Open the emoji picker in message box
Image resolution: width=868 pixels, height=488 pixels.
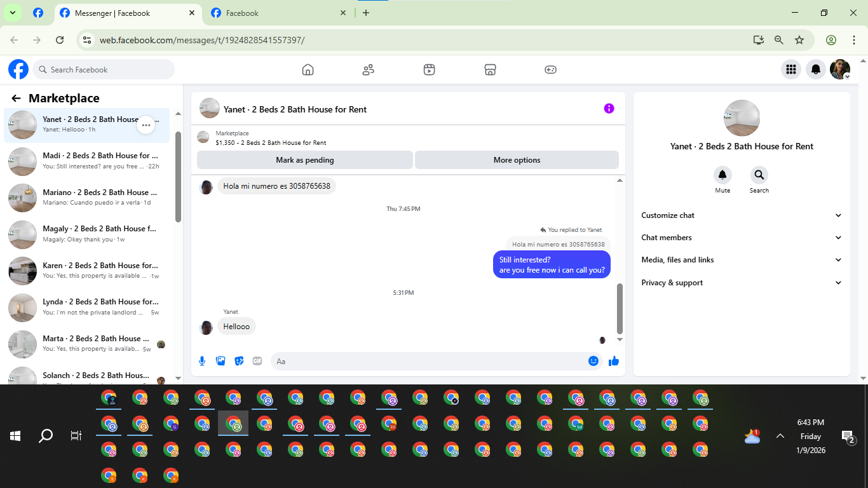(593, 361)
